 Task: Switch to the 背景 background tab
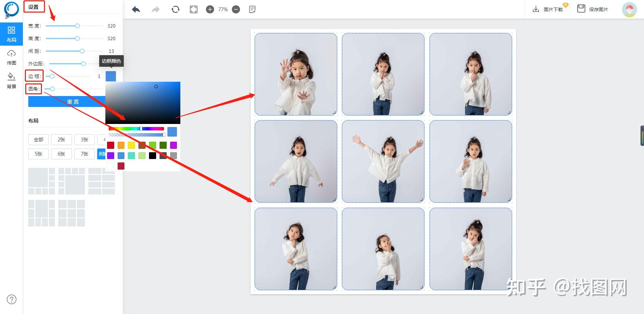pyautogui.click(x=11, y=80)
